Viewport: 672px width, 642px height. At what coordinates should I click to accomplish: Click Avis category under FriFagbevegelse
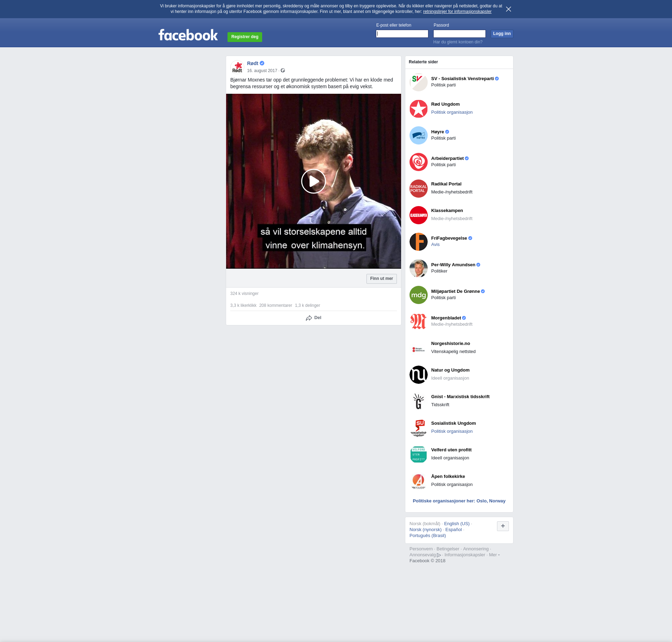click(435, 245)
